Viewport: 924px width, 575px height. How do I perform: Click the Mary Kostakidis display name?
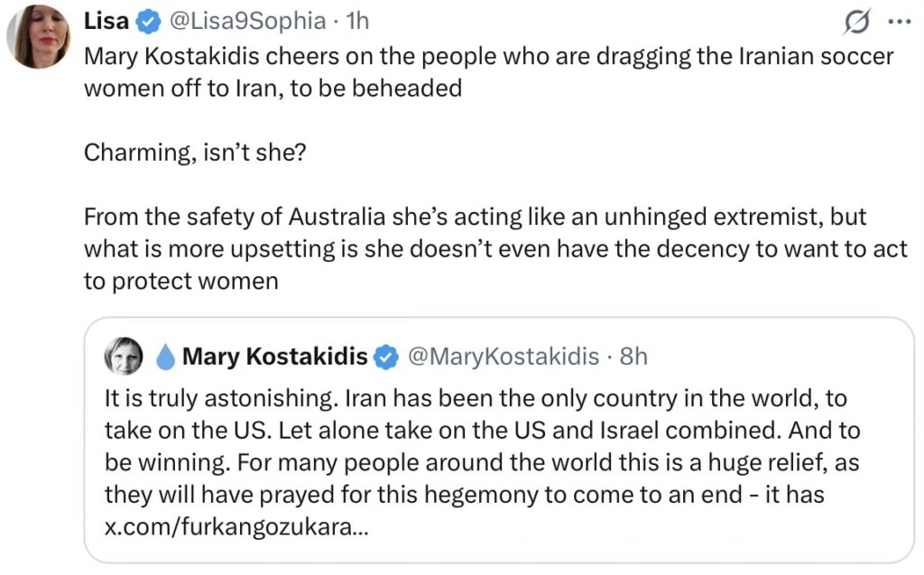pos(274,357)
